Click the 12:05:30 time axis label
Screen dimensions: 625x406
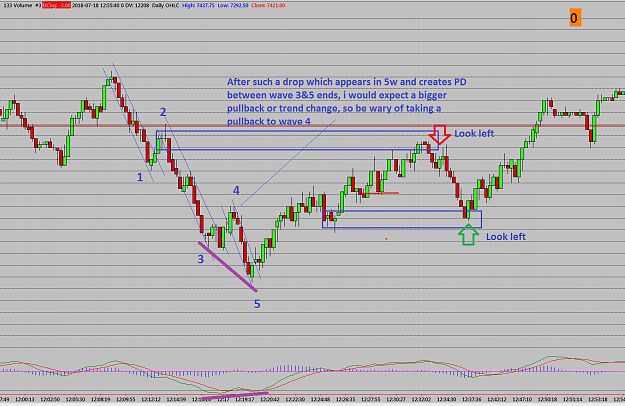tap(75, 399)
